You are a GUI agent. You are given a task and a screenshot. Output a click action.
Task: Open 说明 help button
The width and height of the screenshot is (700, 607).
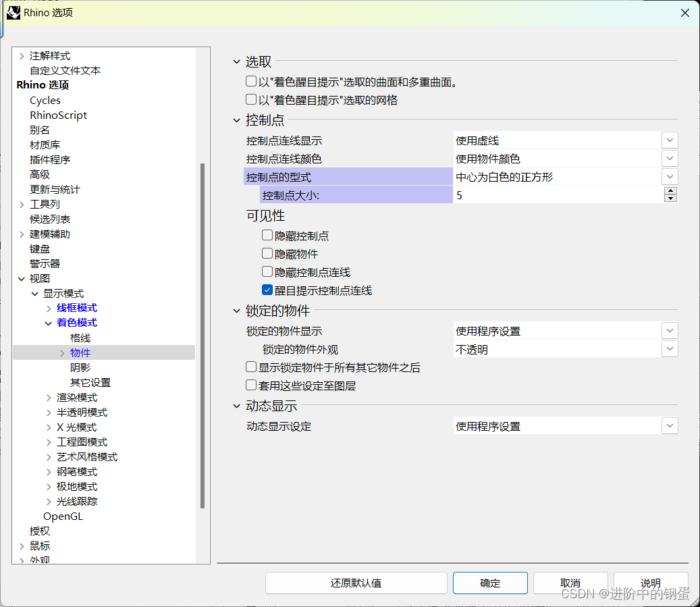pyautogui.click(x=651, y=583)
